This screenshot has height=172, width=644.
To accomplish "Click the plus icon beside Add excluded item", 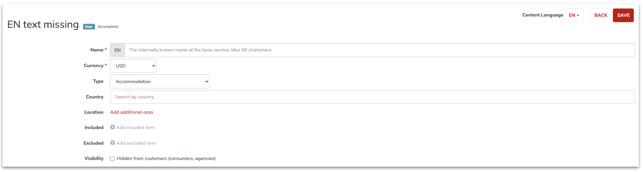I will coord(112,143).
